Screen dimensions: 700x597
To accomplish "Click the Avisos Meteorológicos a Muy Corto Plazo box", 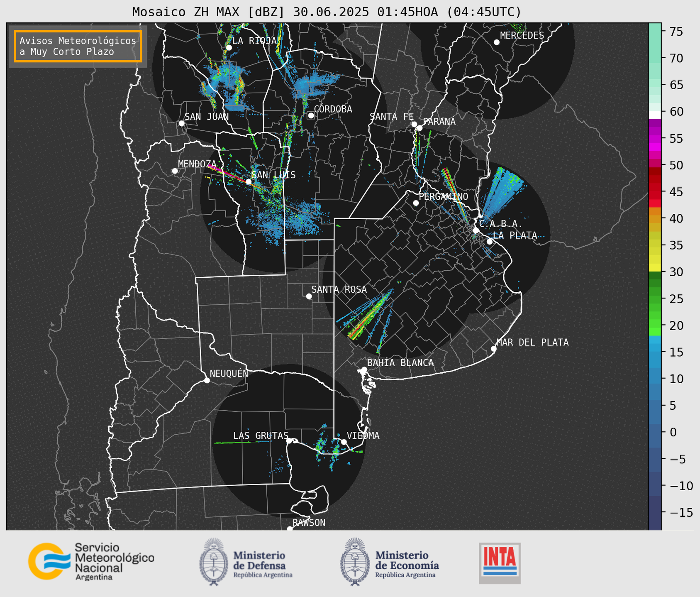I will pos(78,46).
